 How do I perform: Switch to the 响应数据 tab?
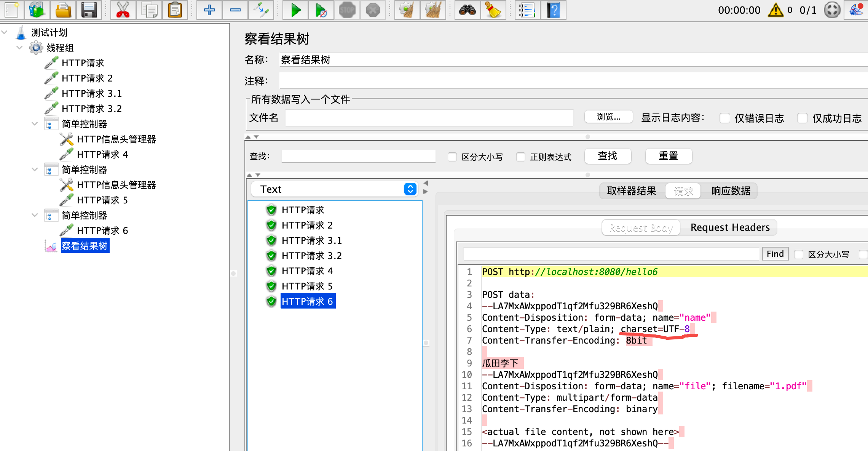pos(731,191)
